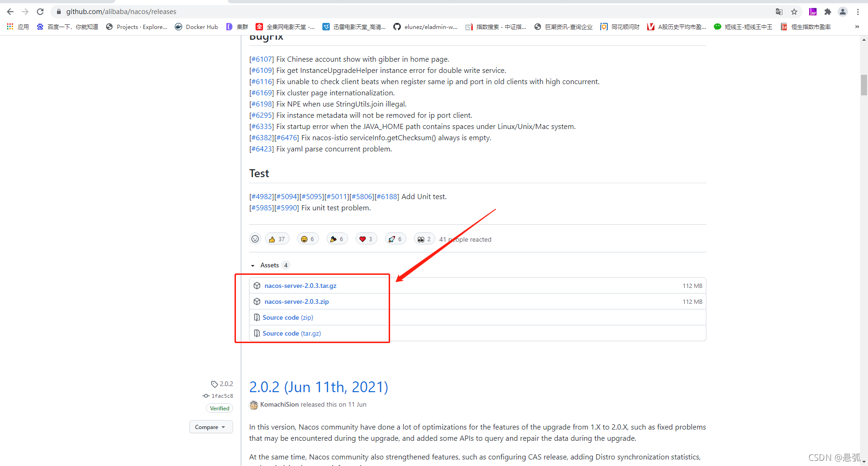Toggle the thumbs-up reaction with 37
Image resolution: width=868 pixels, height=466 pixels.
coord(277,239)
